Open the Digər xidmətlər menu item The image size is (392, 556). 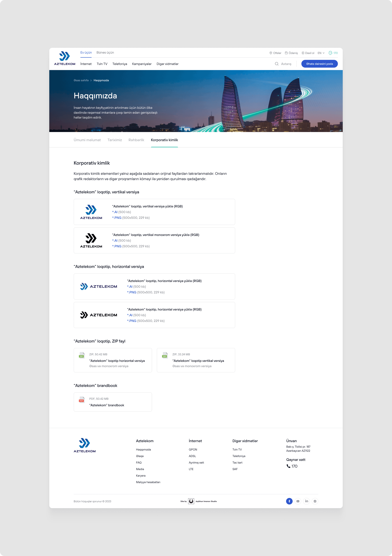[167, 64]
